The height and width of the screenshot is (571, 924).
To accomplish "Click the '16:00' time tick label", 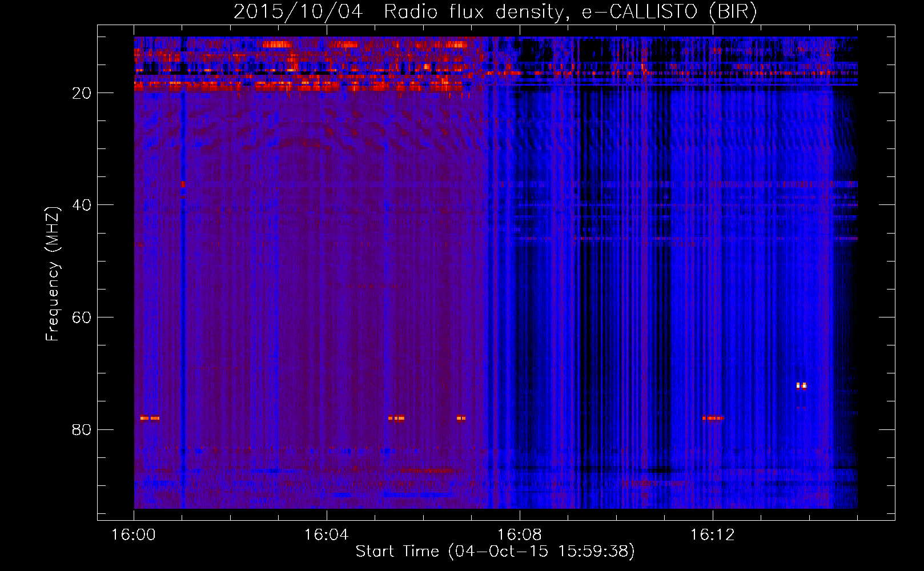I will pyautogui.click(x=134, y=535).
